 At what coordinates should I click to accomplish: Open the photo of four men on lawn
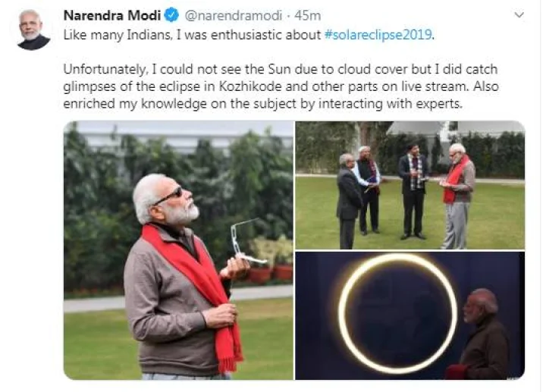[x=409, y=185]
